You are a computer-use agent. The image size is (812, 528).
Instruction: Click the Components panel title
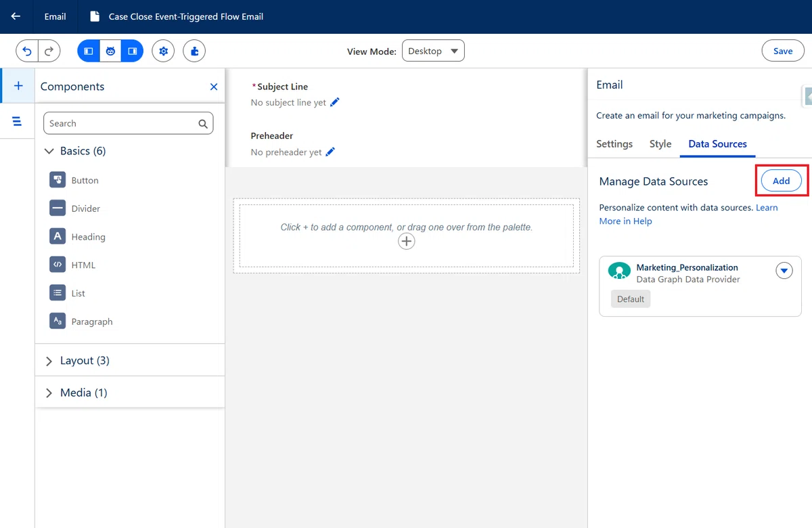point(72,87)
